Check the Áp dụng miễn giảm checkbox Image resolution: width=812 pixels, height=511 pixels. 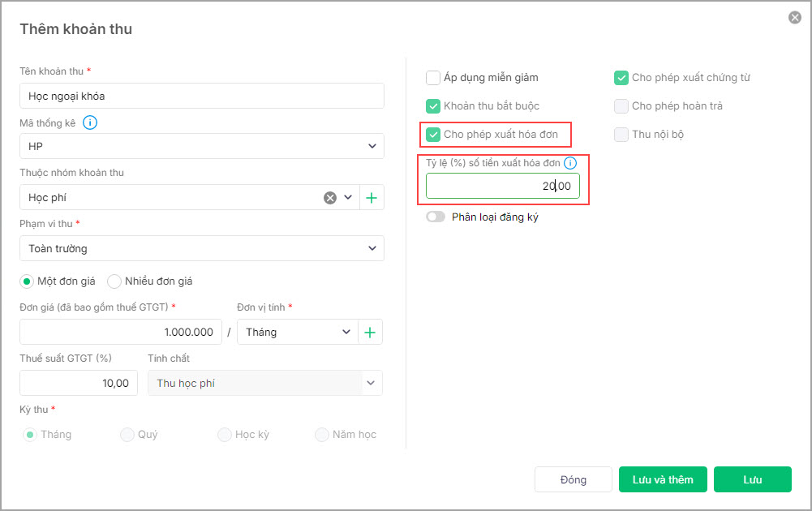tap(433, 78)
